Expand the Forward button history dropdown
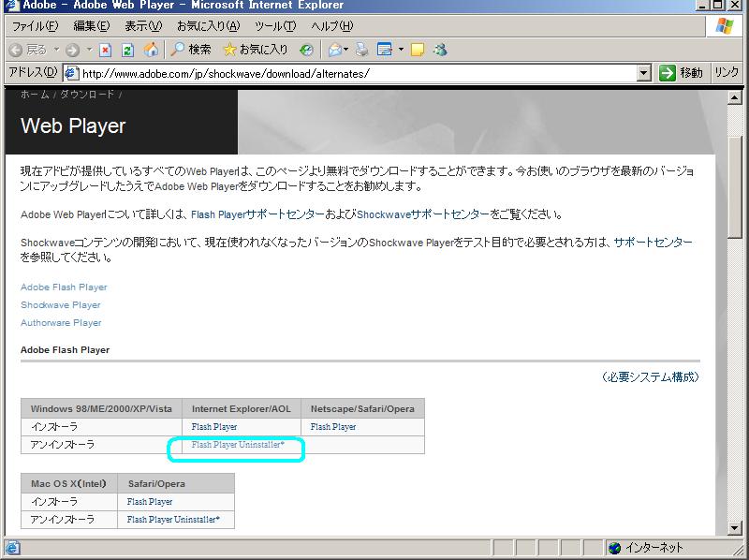 tap(89, 50)
